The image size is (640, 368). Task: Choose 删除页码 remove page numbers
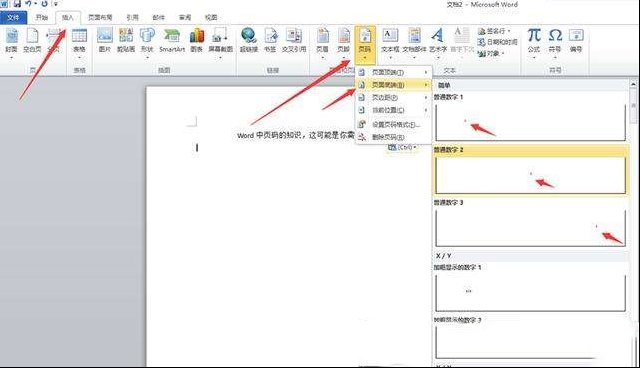[393, 137]
